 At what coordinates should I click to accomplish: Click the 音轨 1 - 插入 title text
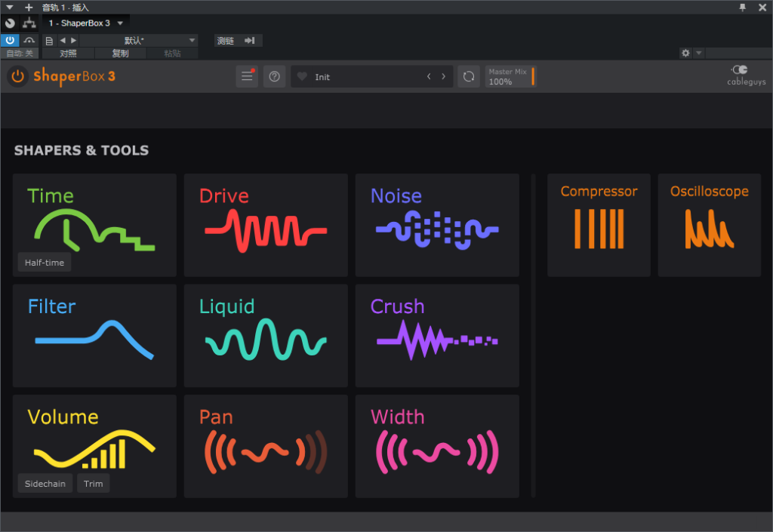click(65, 8)
